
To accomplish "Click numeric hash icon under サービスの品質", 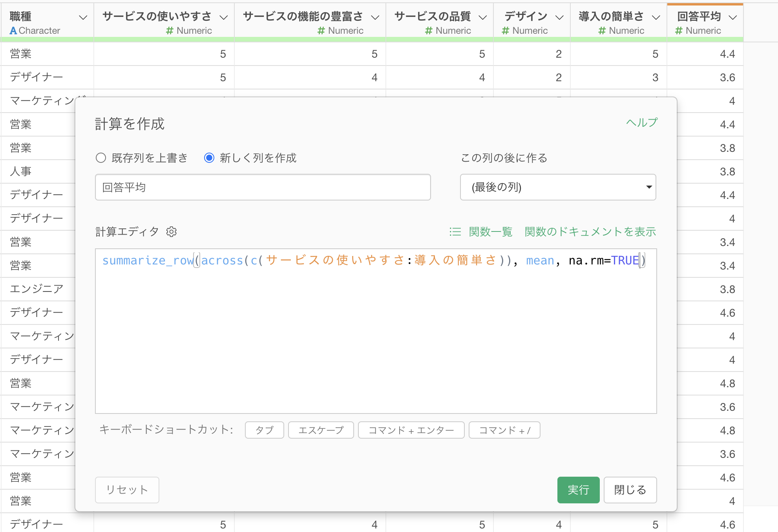I will click(429, 31).
